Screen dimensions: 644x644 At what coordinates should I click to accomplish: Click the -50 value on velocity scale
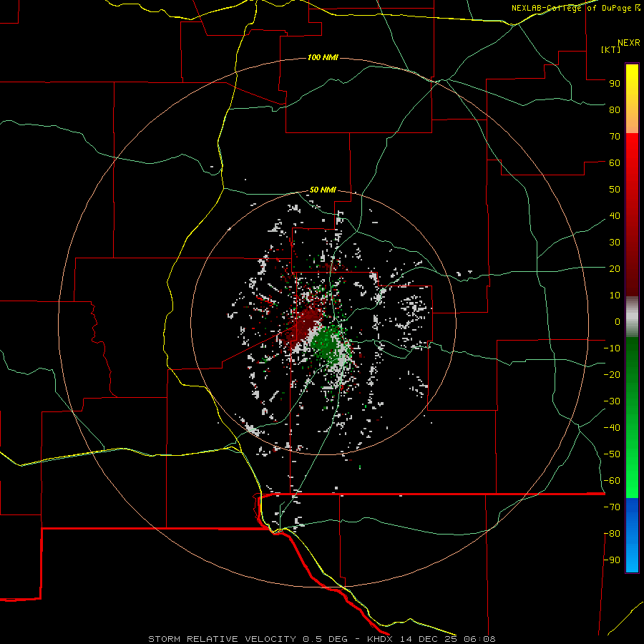point(612,454)
